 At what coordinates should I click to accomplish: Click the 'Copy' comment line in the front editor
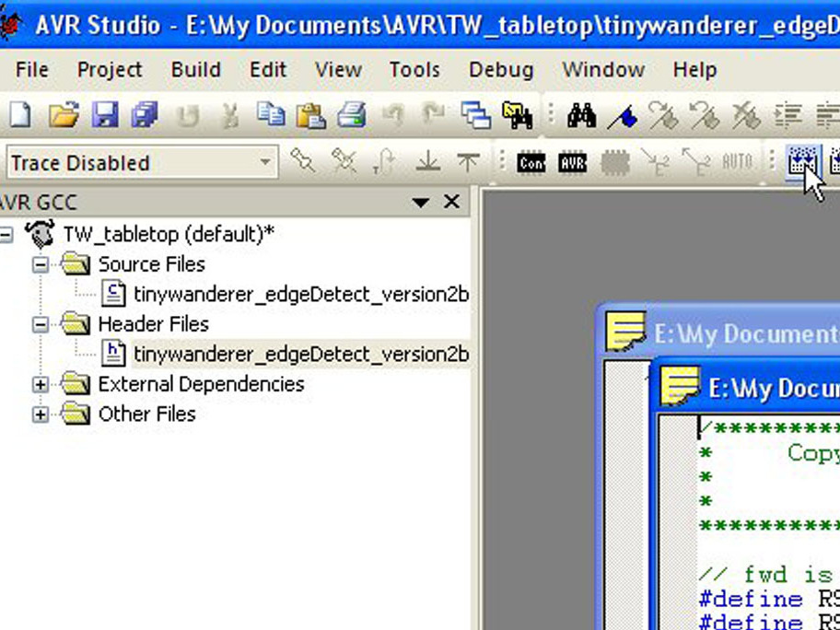pyautogui.click(x=769, y=453)
